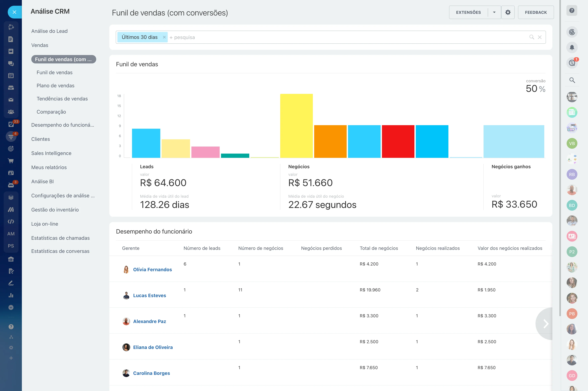Viewport: 588px width, 391px height.
Task: Expand the Extensões dropdown arrow
Action: (x=494, y=12)
